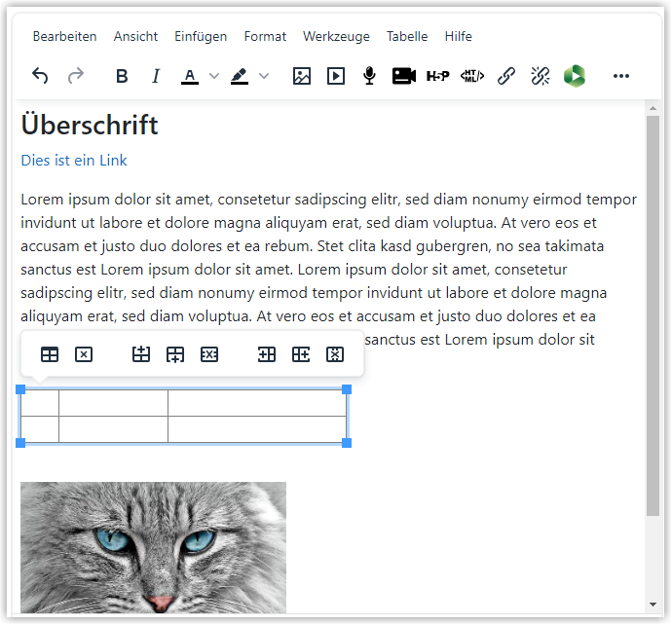The image size is (672, 625).
Task: Open the highlight color dropdown arrow
Action: pos(264,76)
